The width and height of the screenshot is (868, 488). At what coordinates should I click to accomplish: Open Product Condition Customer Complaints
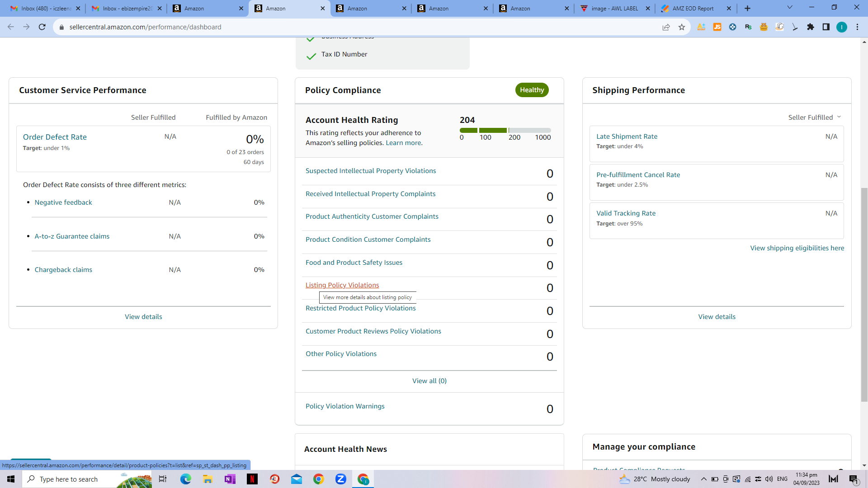click(368, 239)
